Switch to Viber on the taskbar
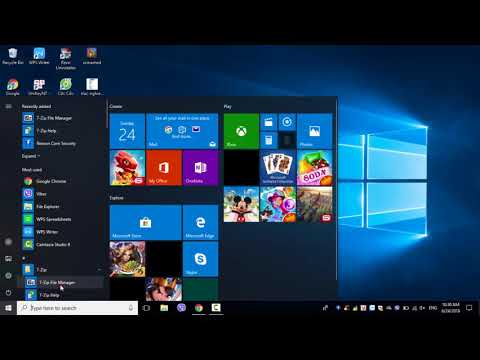 [x=181, y=308]
